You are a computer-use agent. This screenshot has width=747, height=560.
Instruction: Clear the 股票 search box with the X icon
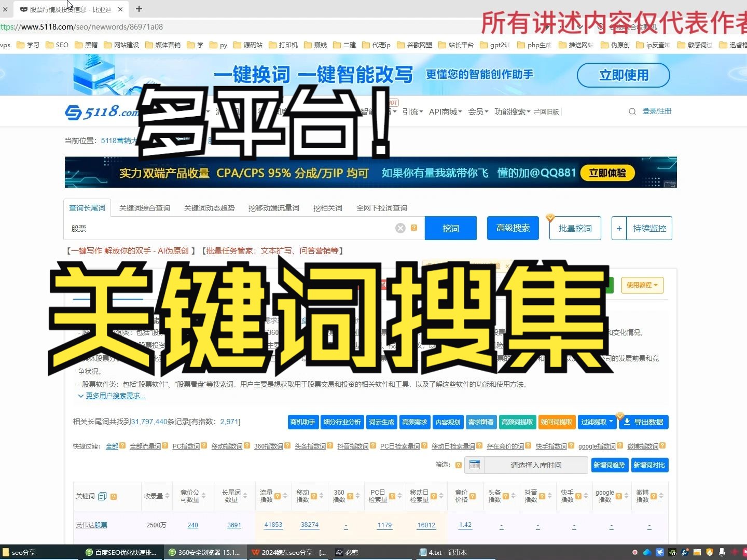click(400, 228)
